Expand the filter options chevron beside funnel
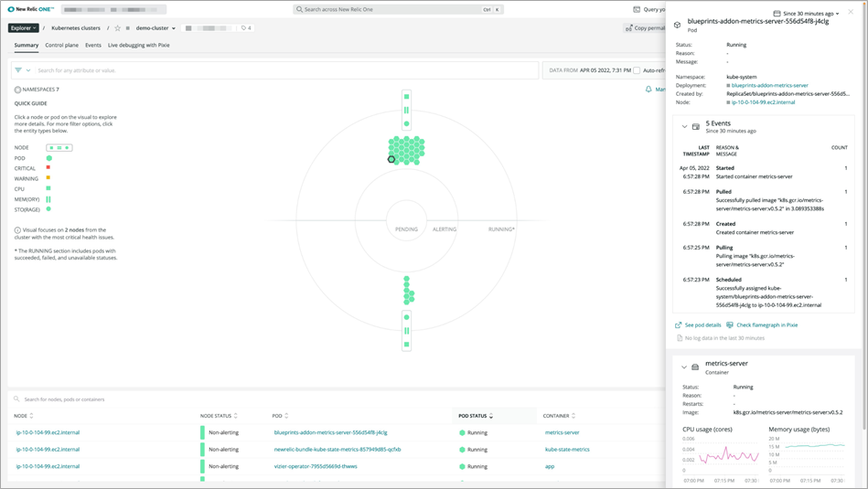This screenshot has height=489, width=868. click(x=28, y=70)
